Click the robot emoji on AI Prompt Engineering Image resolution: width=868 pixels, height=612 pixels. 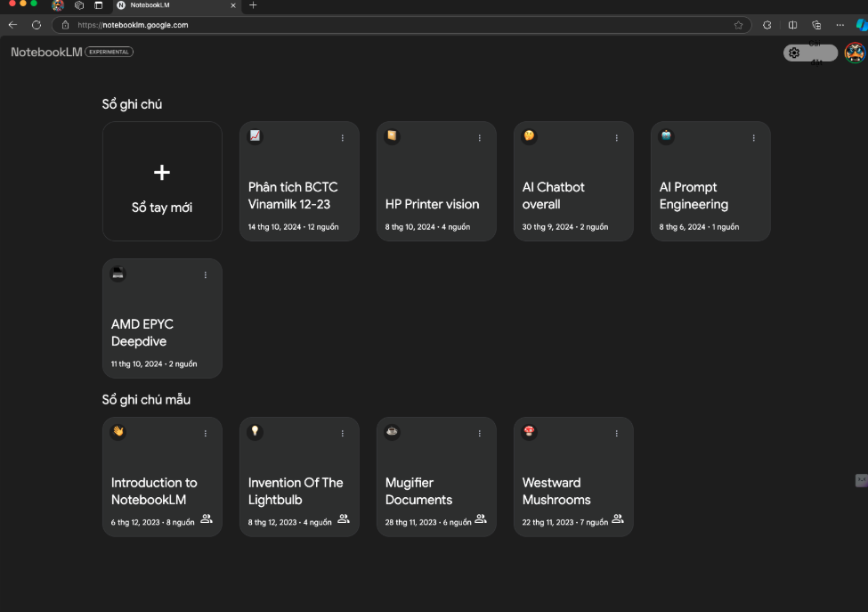[666, 135]
